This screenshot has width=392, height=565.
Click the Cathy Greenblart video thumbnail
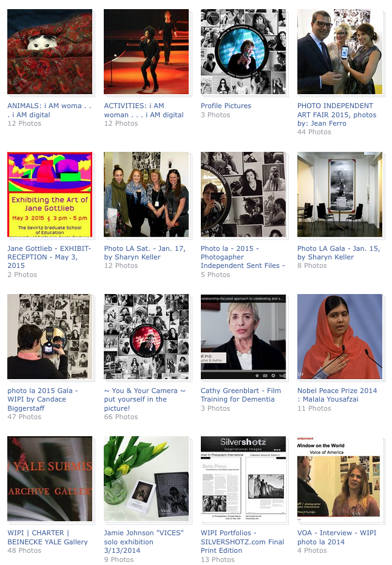coord(243,337)
